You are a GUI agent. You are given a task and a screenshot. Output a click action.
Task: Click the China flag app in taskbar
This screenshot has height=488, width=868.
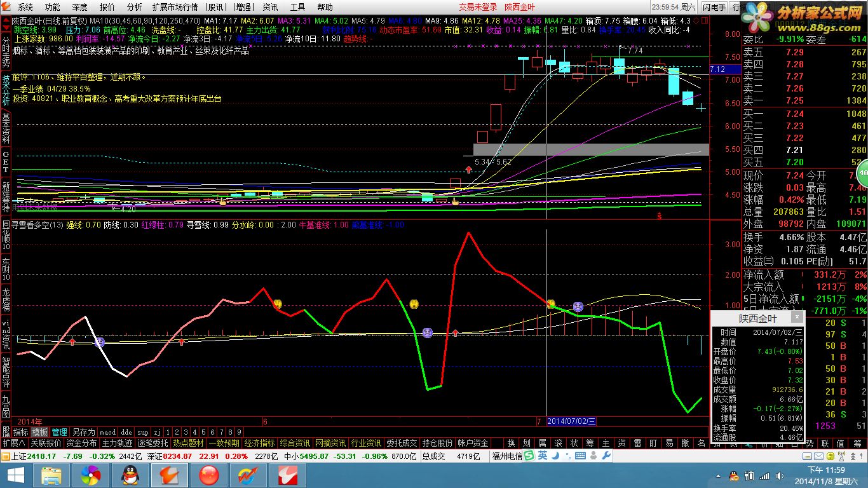point(209,475)
